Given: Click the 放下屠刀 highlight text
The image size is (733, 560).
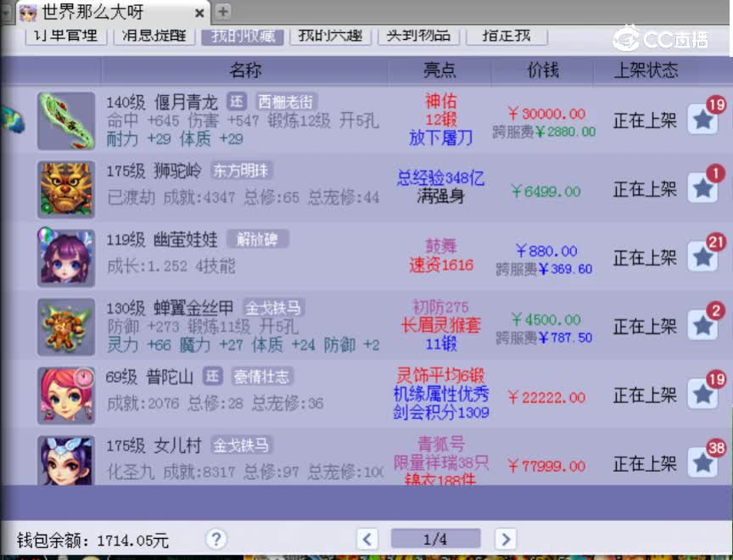Looking at the screenshot, I should point(441,138).
